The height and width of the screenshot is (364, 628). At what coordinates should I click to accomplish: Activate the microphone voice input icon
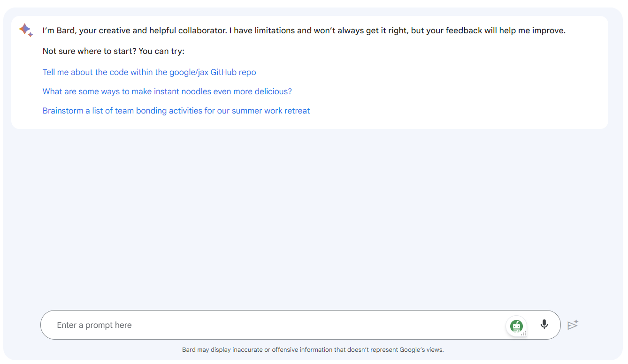pos(544,325)
